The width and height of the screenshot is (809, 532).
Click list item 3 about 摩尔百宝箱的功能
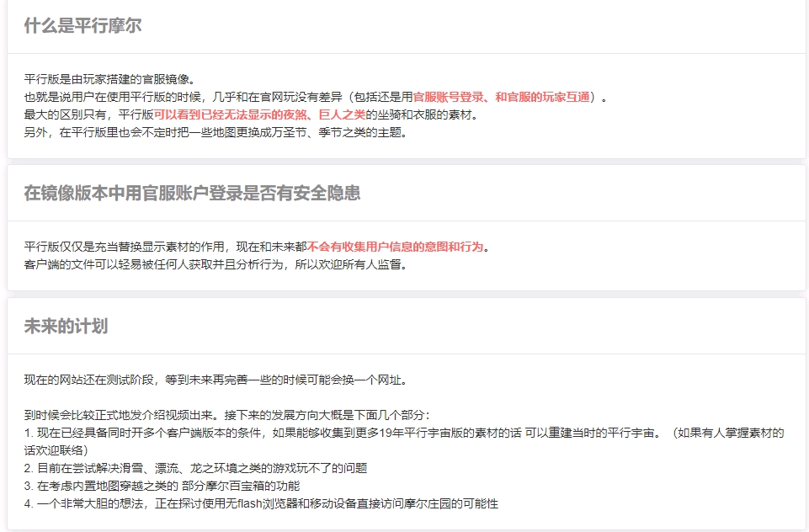[x=162, y=486]
